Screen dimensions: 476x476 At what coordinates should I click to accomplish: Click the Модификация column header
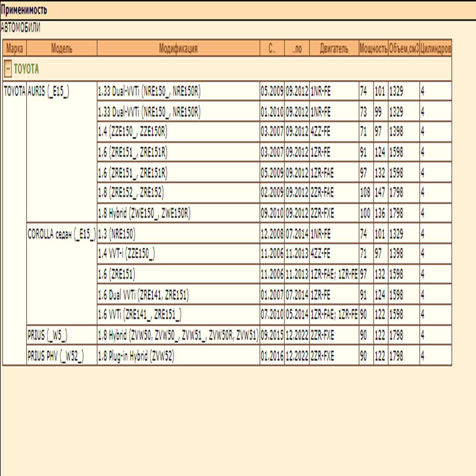178,49
